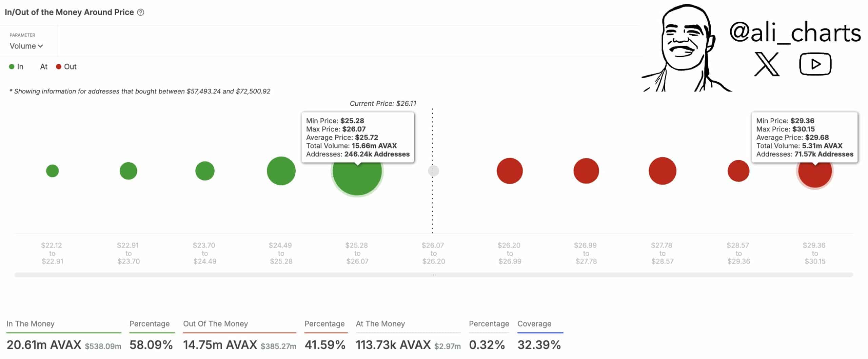Click the help question mark icon

point(141,13)
